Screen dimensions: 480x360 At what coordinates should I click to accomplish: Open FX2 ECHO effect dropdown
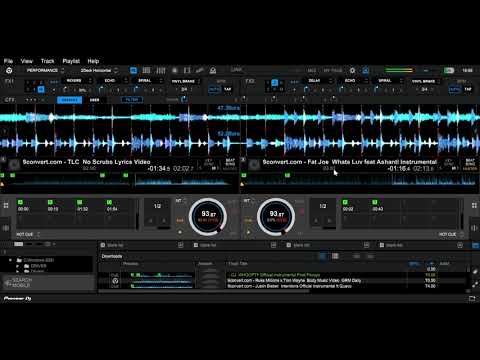tap(354, 81)
